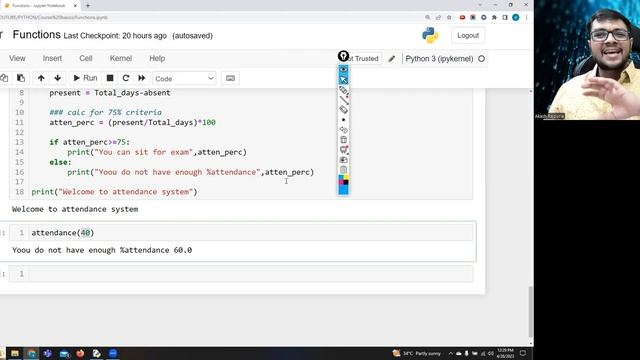
Task: Restart and run all cells fast-forward icon
Action: click(x=142, y=78)
